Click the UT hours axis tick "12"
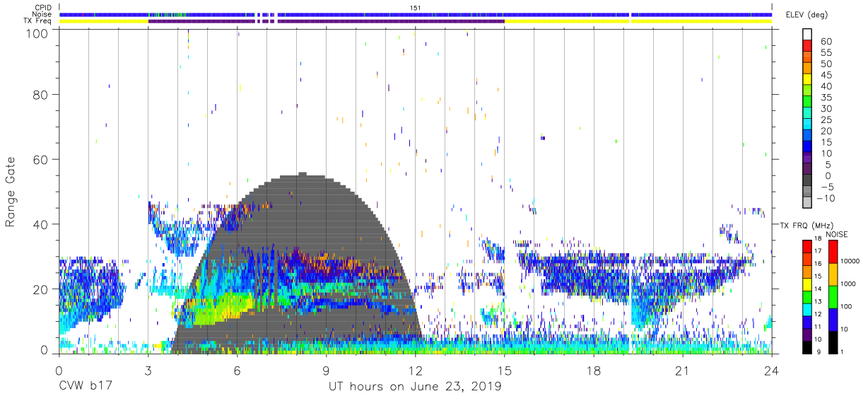 (415, 371)
